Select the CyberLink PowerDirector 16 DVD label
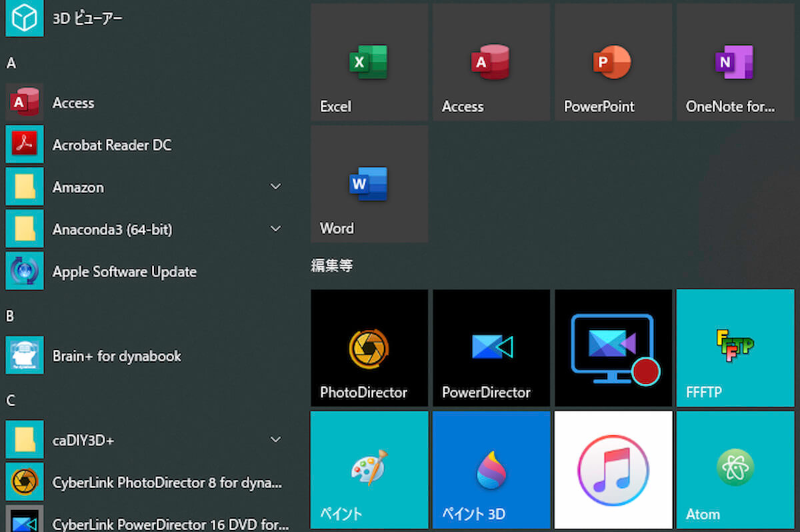 pyautogui.click(x=171, y=524)
